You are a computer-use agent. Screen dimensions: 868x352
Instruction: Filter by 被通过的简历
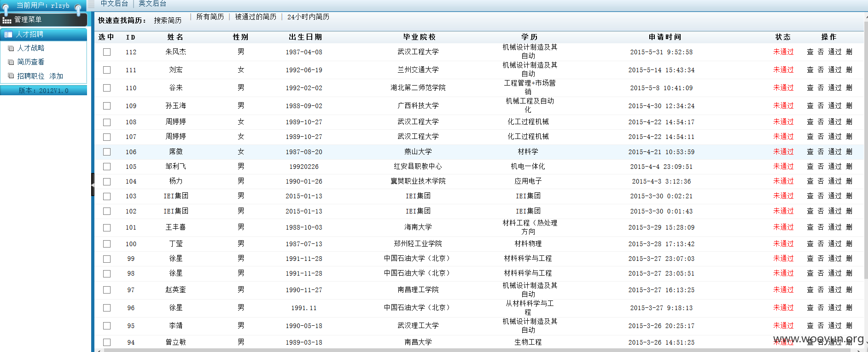pos(256,17)
